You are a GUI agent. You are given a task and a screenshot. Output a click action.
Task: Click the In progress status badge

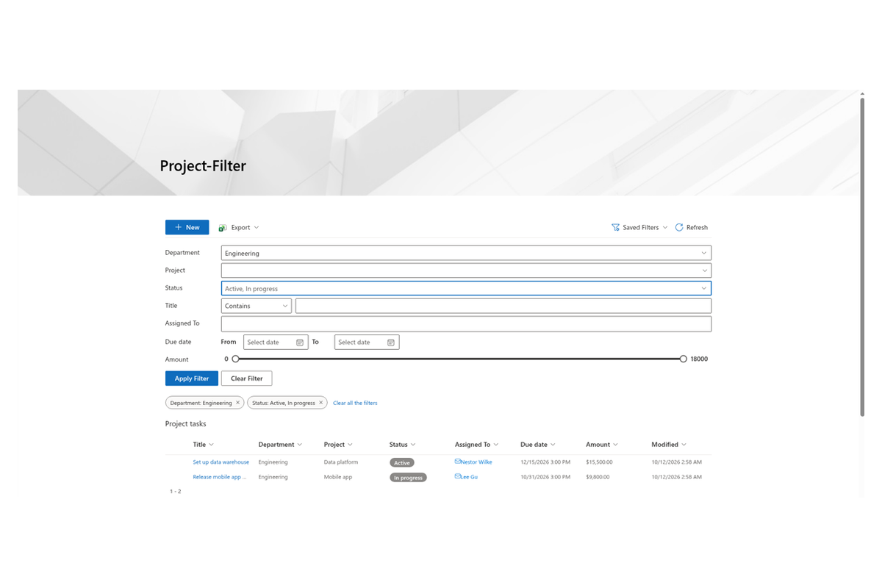408,478
